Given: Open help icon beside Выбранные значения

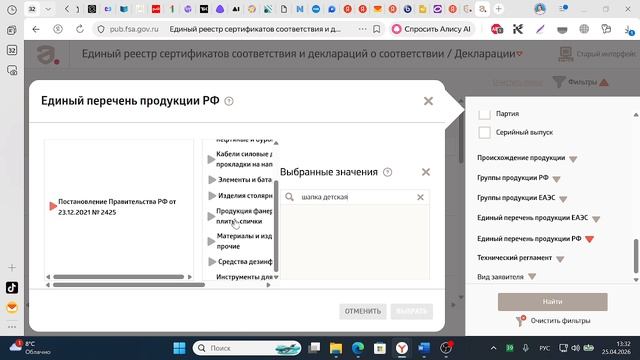Looking at the screenshot, I should [388, 172].
